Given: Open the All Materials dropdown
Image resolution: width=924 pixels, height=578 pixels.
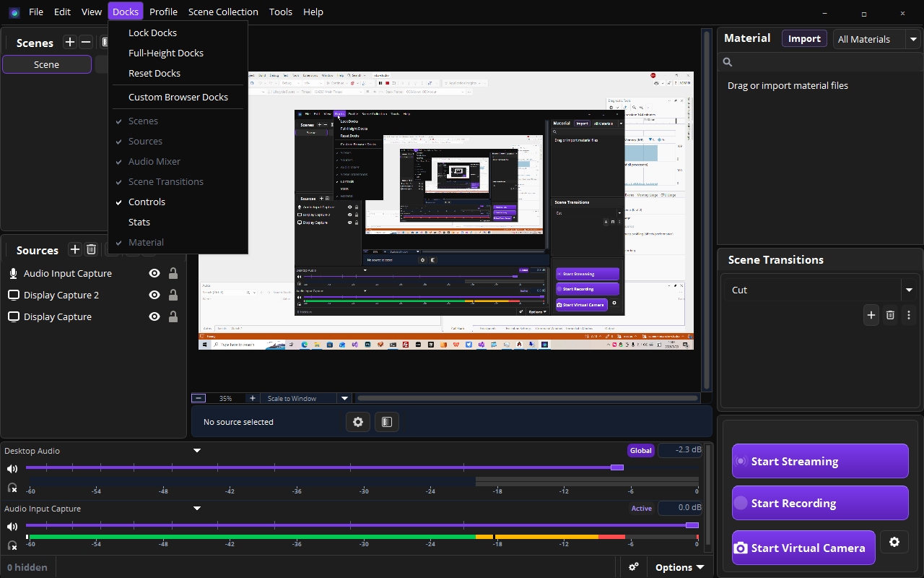Looking at the screenshot, I should coord(877,39).
